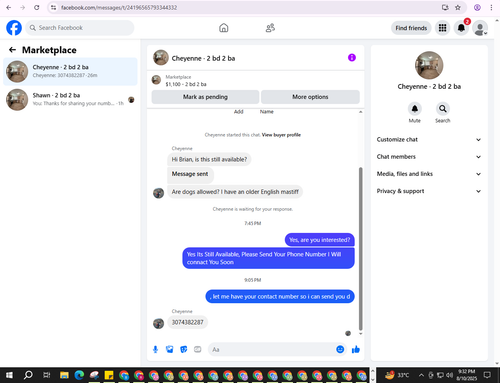Choose a sticker icon
This screenshot has height=383, width=500.
pyautogui.click(x=184, y=349)
